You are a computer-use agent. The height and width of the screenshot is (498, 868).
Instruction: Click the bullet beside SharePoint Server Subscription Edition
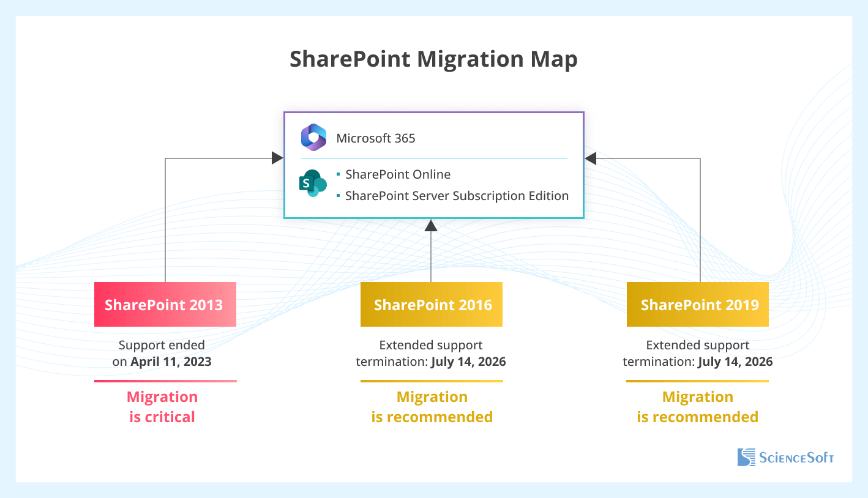coord(339,196)
